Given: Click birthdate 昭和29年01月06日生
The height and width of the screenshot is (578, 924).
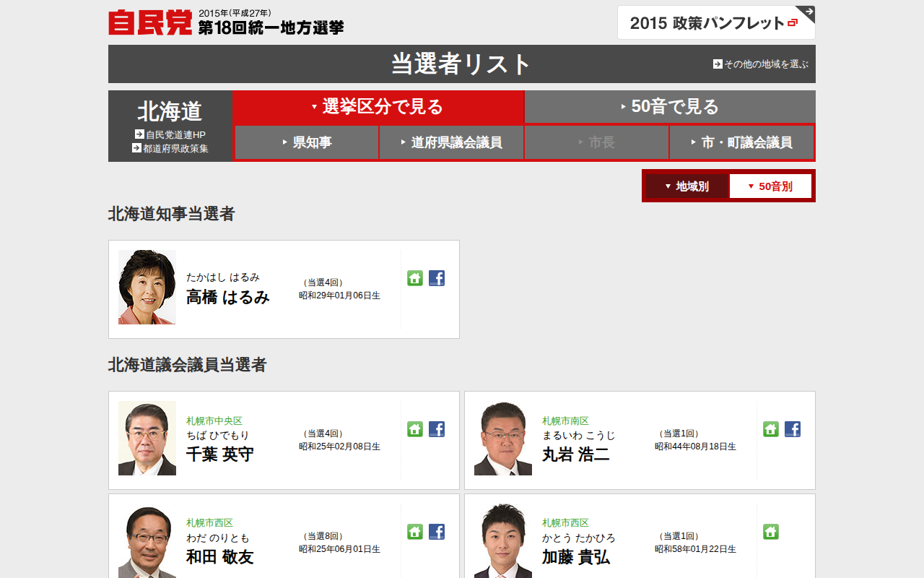Looking at the screenshot, I should click(340, 296).
